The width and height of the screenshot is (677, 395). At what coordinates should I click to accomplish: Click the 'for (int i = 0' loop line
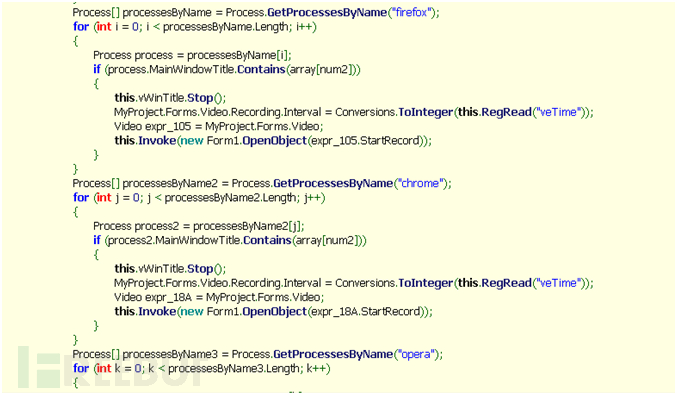pos(195,27)
